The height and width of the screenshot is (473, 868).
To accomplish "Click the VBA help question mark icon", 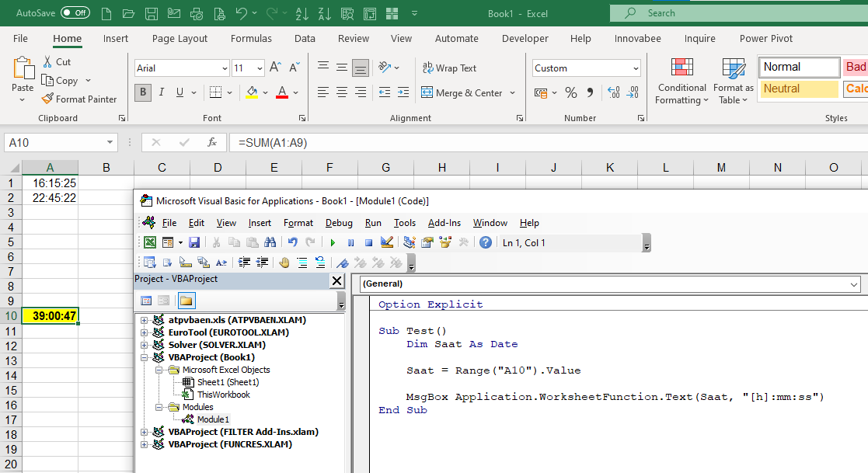I will [486, 242].
